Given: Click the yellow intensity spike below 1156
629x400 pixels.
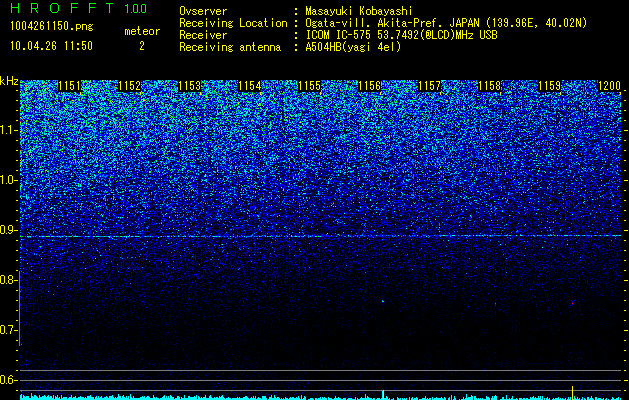Looking at the screenshot, I should pyautogui.click(x=383, y=395).
